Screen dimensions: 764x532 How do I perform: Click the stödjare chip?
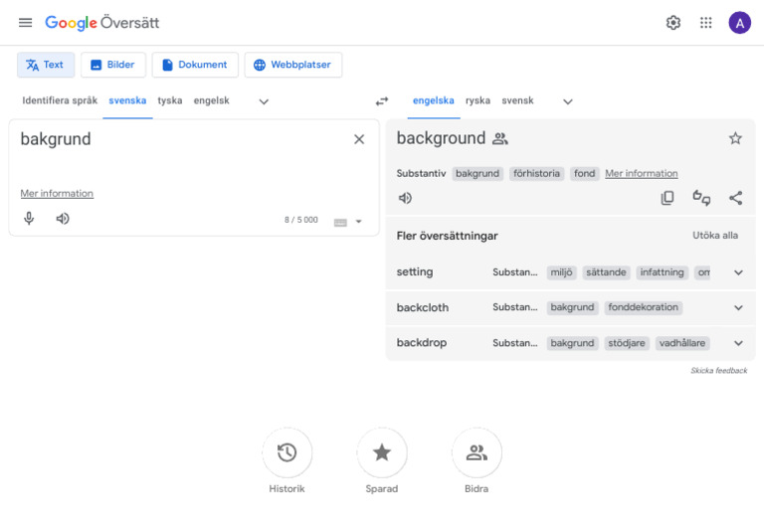627,343
